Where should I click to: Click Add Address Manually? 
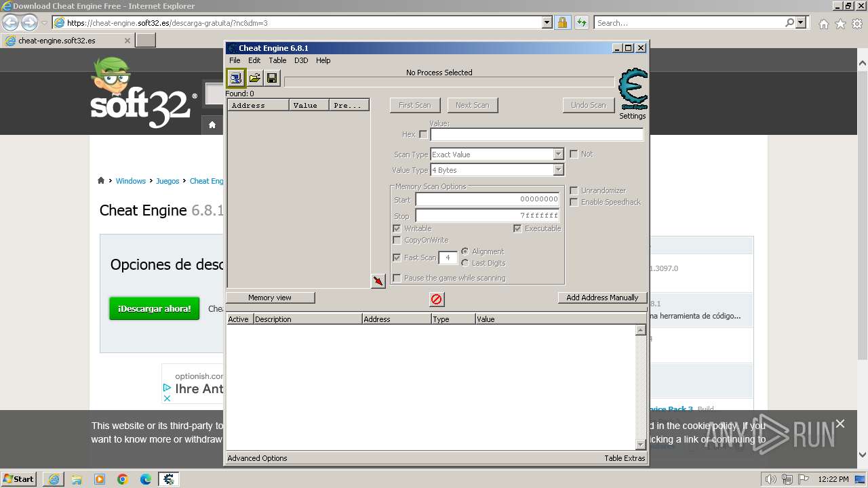click(x=602, y=298)
